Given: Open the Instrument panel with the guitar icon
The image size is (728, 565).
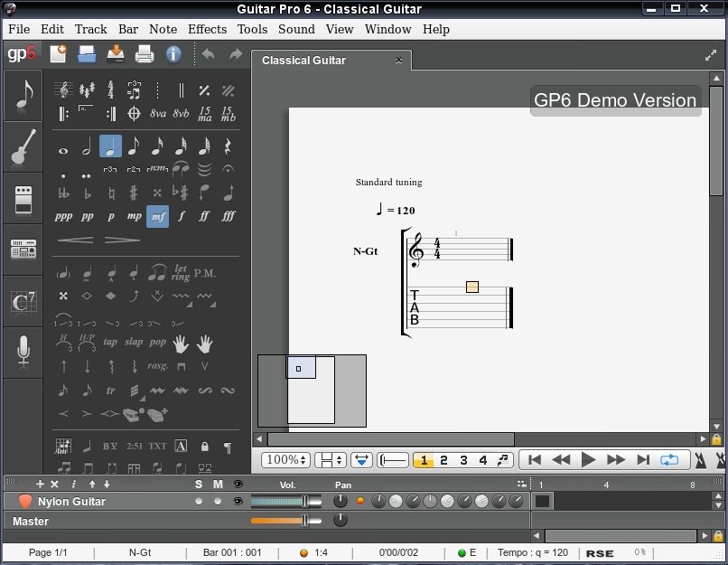Looking at the screenshot, I should coord(23,146).
